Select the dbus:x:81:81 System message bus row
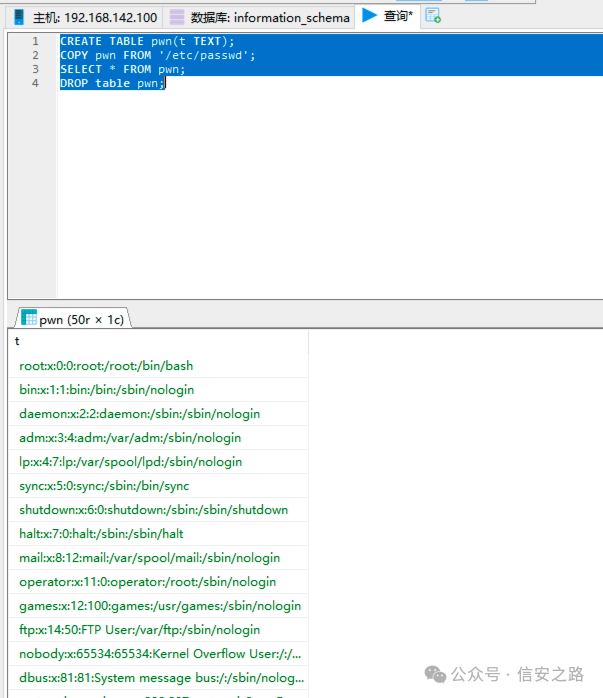This screenshot has height=698, width=603. 158,678
